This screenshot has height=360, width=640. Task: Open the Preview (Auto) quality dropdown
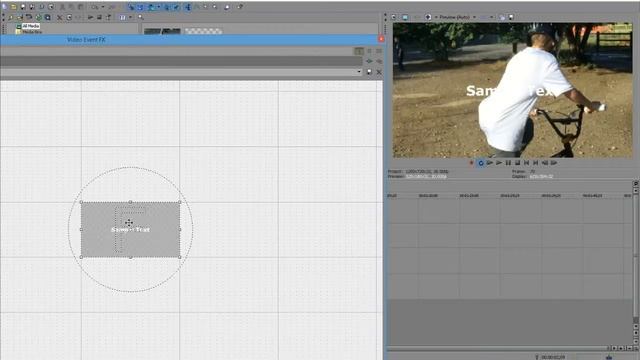(457, 17)
